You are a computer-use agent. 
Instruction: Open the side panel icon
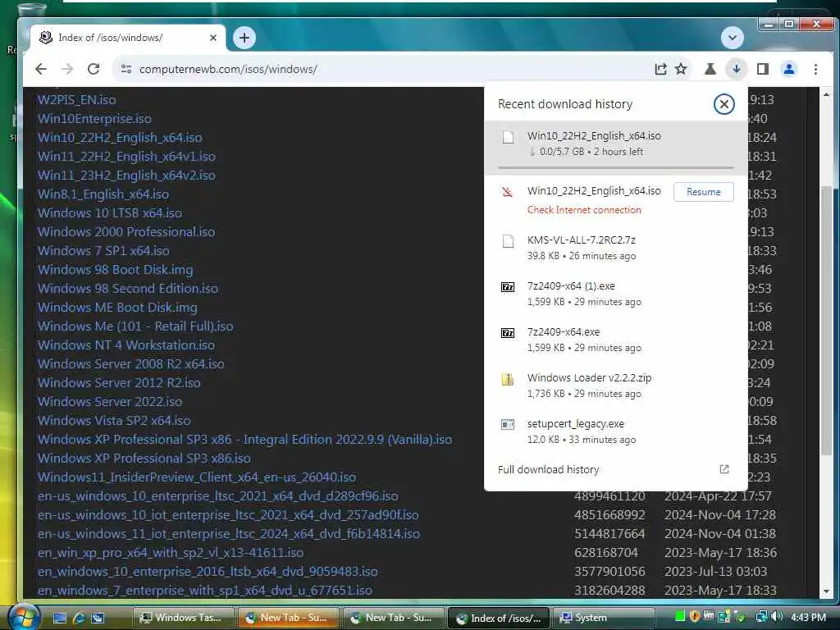(x=763, y=69)
